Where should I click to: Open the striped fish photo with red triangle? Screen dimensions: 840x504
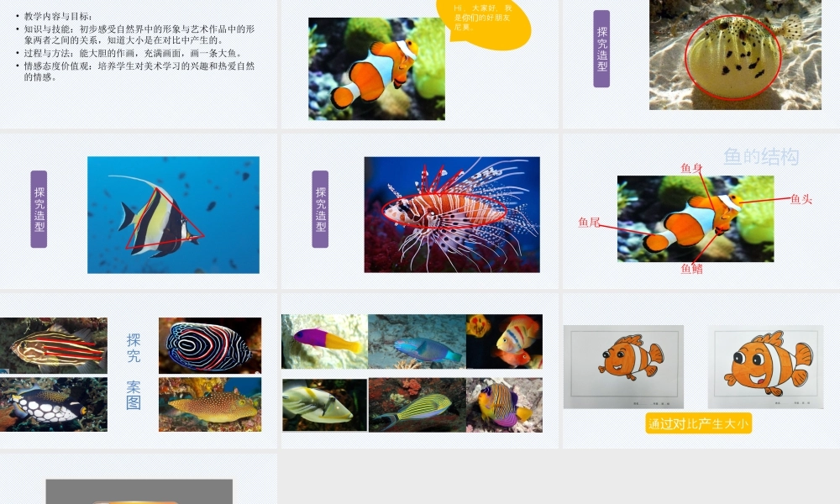pos(173,215)
